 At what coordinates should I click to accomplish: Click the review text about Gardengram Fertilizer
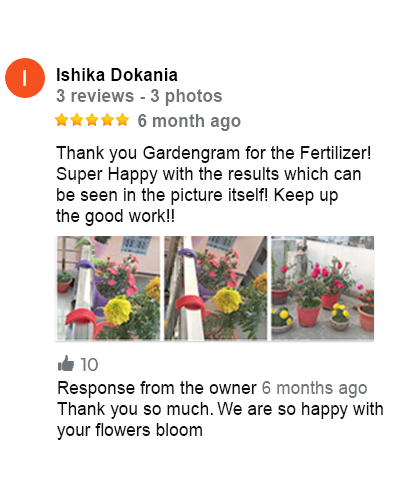tap(213, 184)
